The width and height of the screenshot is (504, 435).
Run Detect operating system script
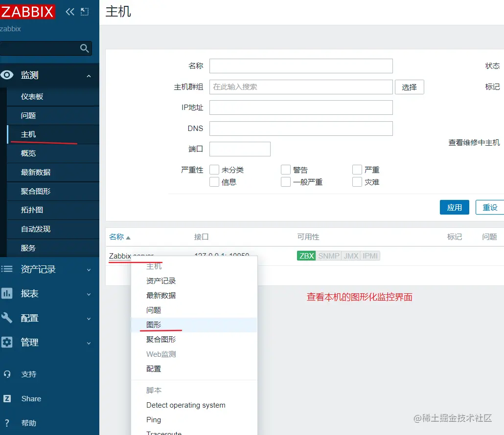coord(194,405)
